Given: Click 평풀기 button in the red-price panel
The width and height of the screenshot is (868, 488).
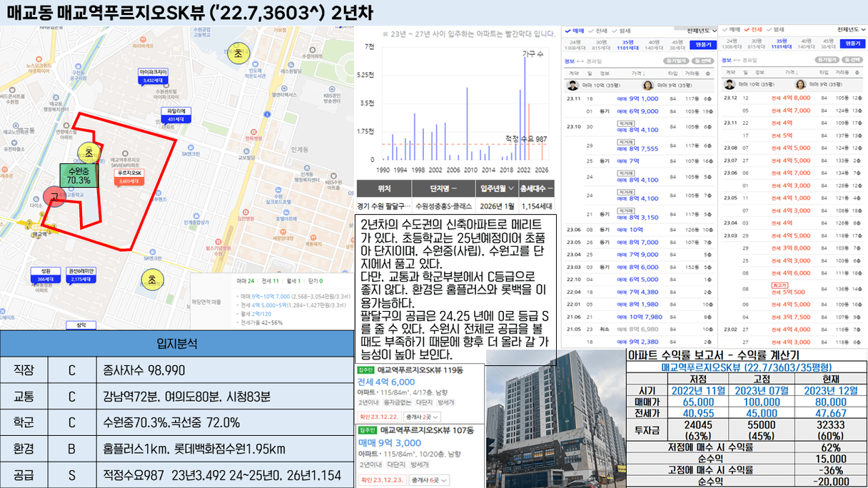Looking at the screenshot, I should tap(853, 44).
